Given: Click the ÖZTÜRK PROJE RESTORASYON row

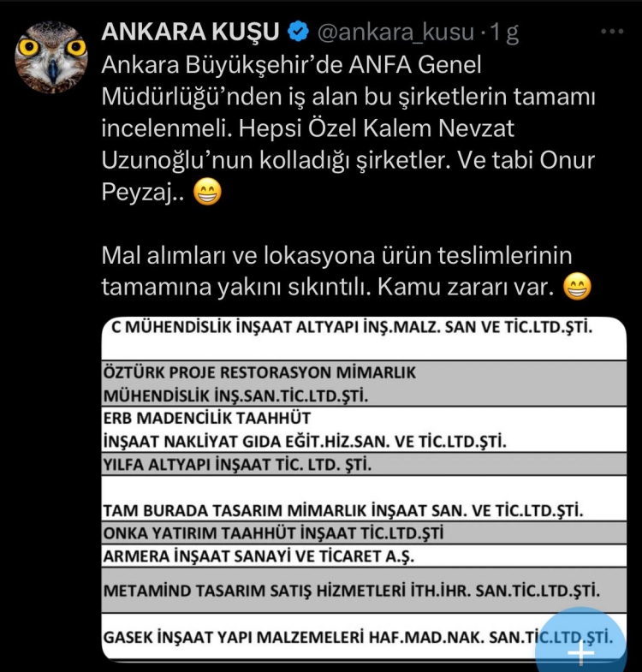Looking at the screenshot, I should pos(364,384).
